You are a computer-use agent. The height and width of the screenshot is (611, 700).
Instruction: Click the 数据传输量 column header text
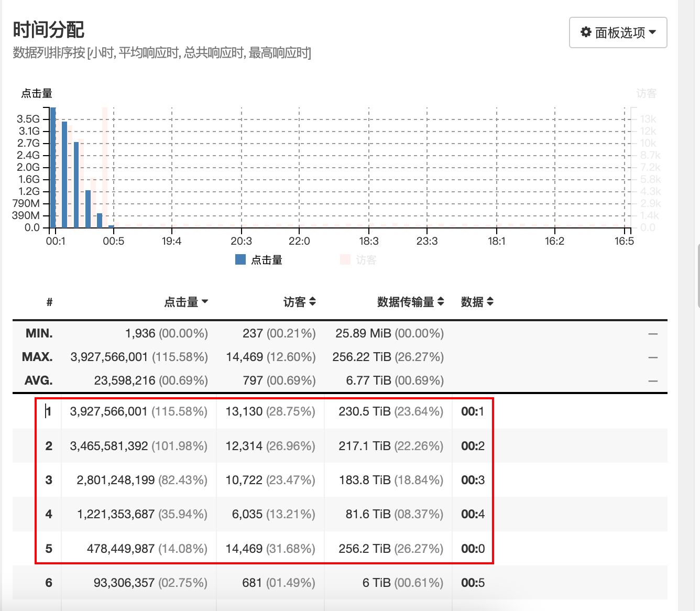pos(405,302)
